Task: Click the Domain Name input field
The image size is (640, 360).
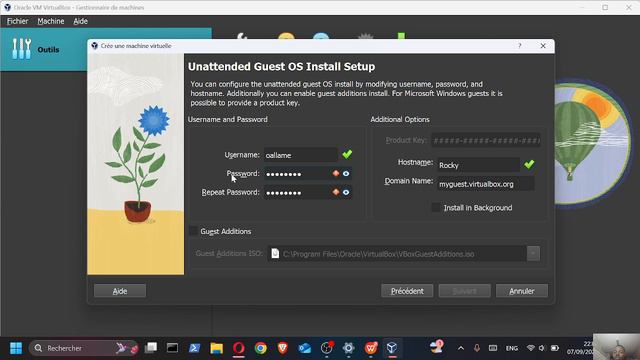Action: pos(485,184)
